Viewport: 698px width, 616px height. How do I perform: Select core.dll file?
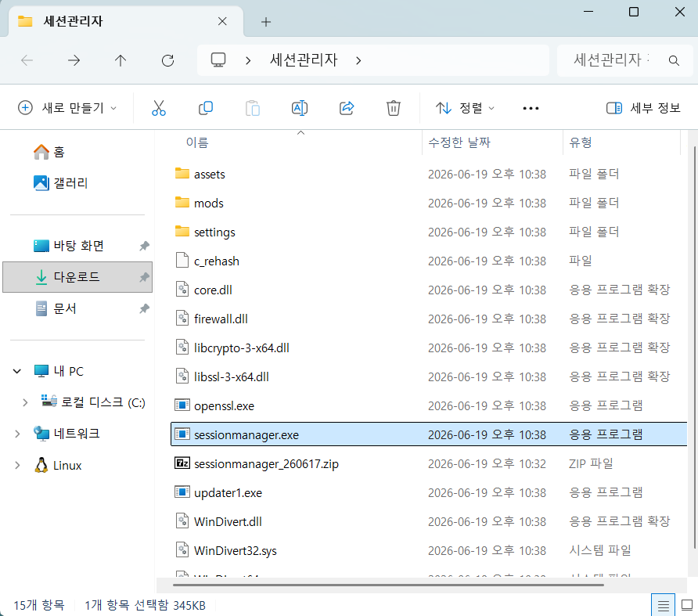tap(213, 290)
